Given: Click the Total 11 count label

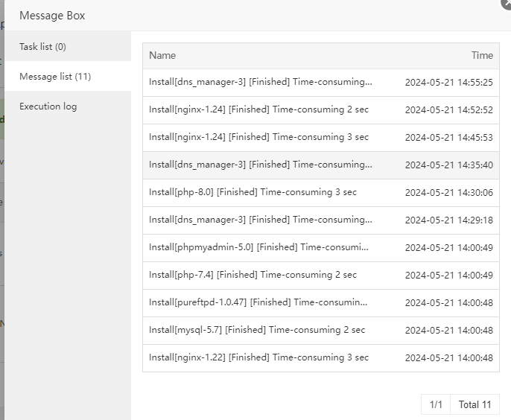Looking at the screenshot, I should [x=475, y=404].
